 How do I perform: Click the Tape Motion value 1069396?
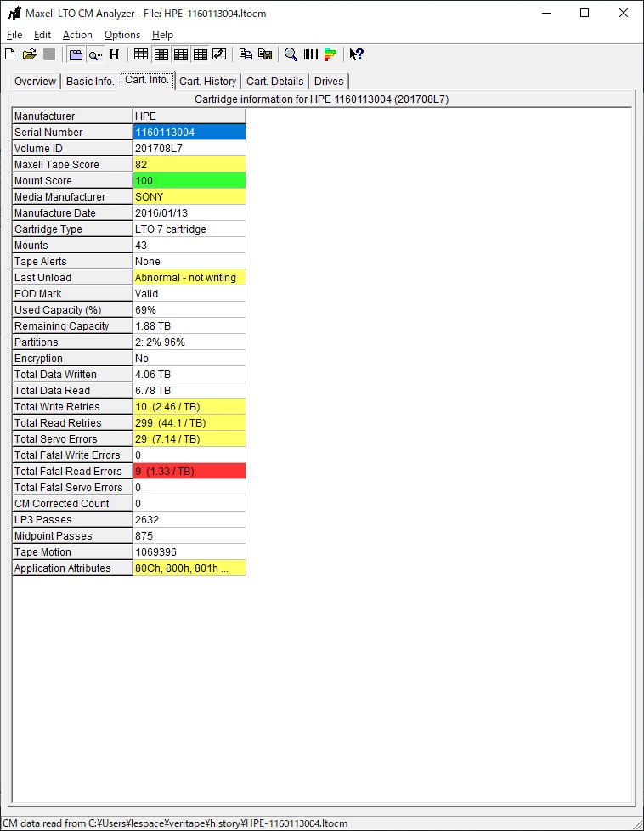click(189, 552)
